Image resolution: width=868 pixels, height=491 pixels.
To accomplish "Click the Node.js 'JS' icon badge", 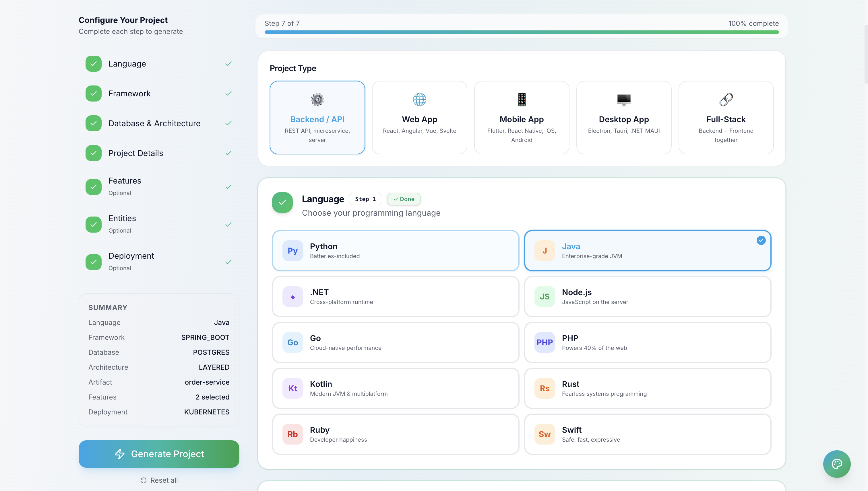I will [x=545, y=297].
